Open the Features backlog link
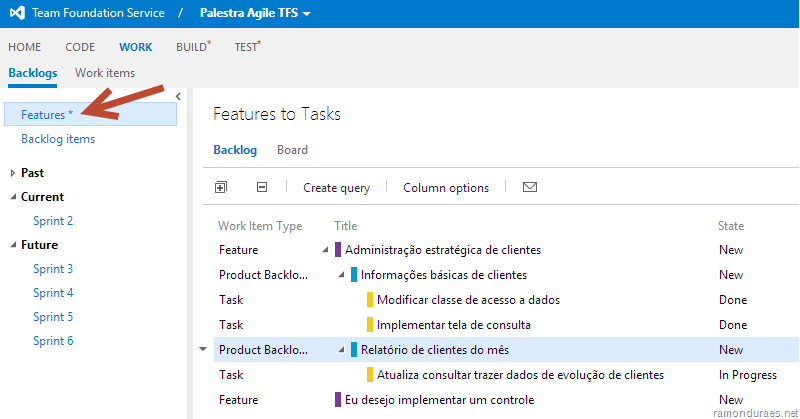This screenshot has height=419, width=800. [47, 115]
